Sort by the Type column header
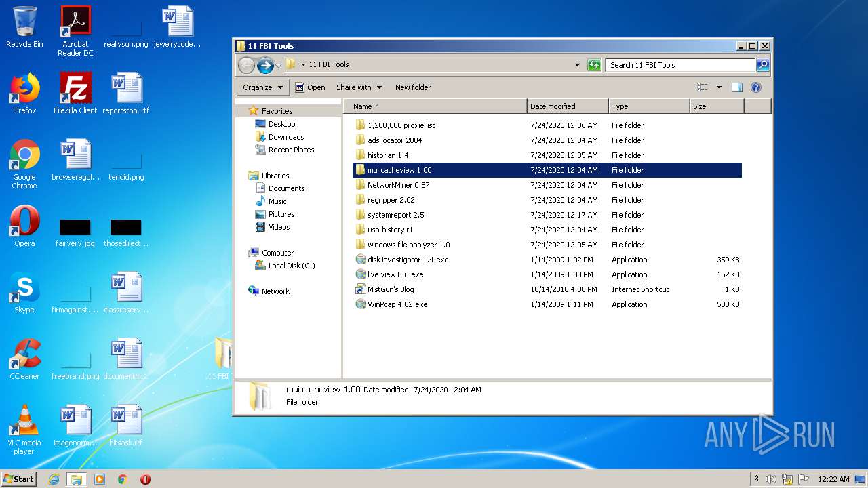Viewport: 868px width, 488px height. click(x=649, y=106)
